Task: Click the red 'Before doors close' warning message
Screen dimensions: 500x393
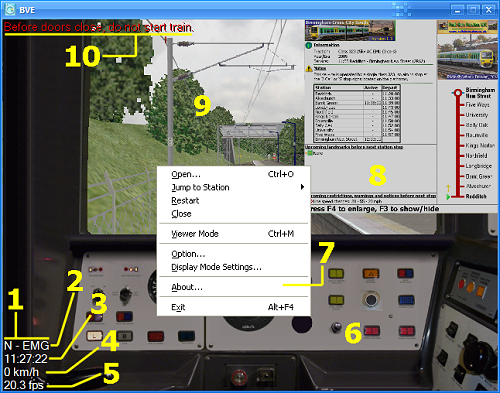Action: 99,27
